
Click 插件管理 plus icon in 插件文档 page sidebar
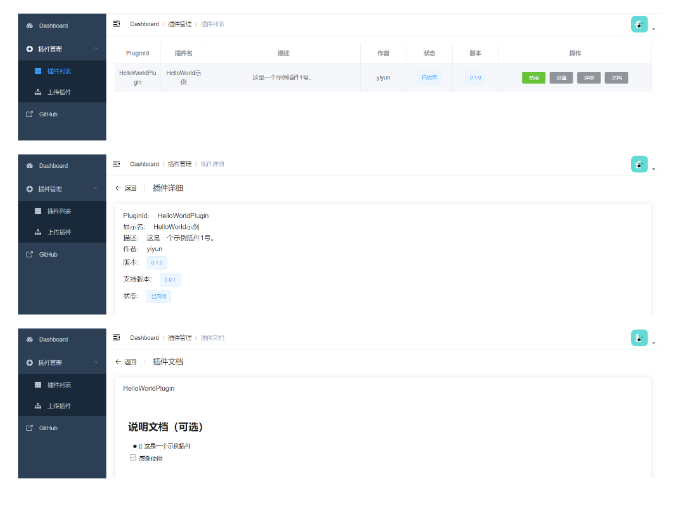pyautogui.click(x=30, y=363)
